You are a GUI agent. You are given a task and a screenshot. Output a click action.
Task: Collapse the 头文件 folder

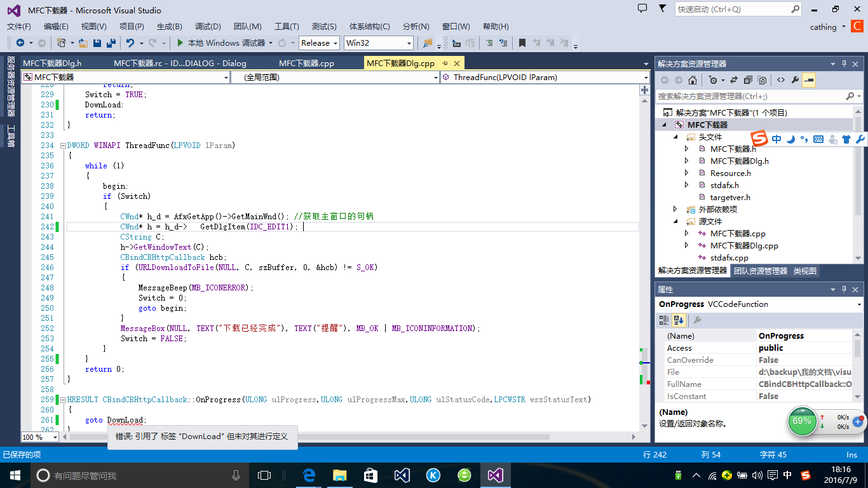coord(676,137)
